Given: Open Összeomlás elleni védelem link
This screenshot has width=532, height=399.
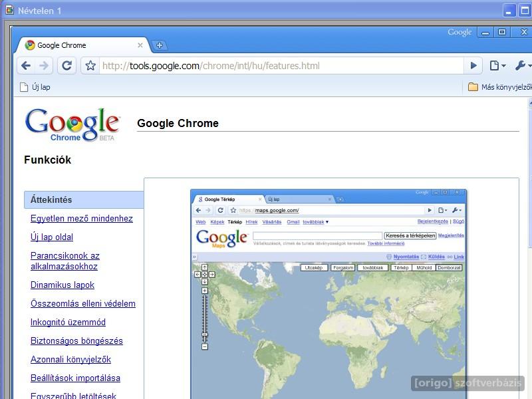Looking at the screenshot, I should pos(83,304).
